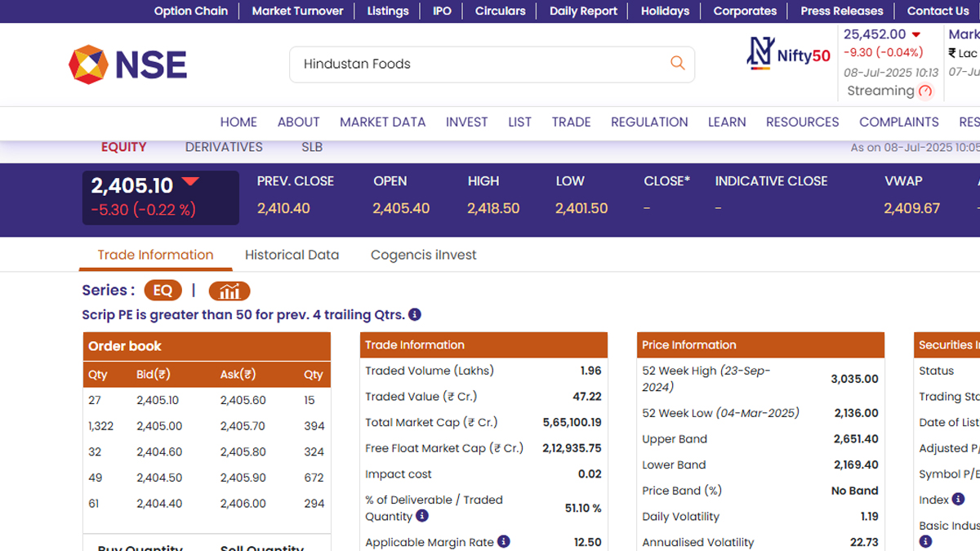Click the PREV. CLOSE value 2,410.40

[283, 208]
